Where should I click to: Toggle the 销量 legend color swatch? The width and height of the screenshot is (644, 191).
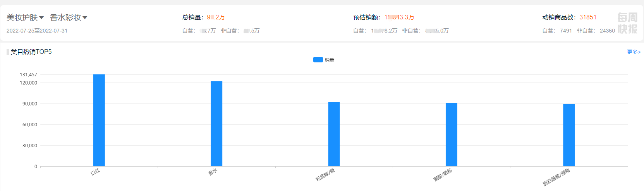tap(318, 60)
